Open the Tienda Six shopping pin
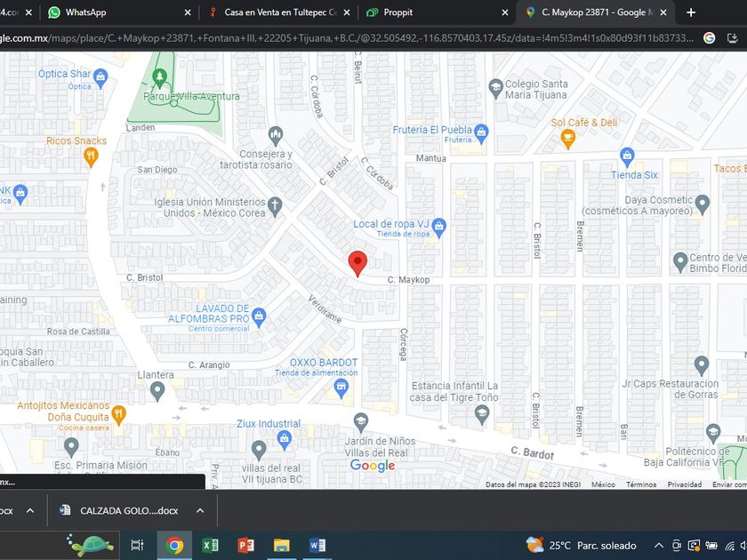This screenshot has height=560, width=747. (x=627, y=157)
